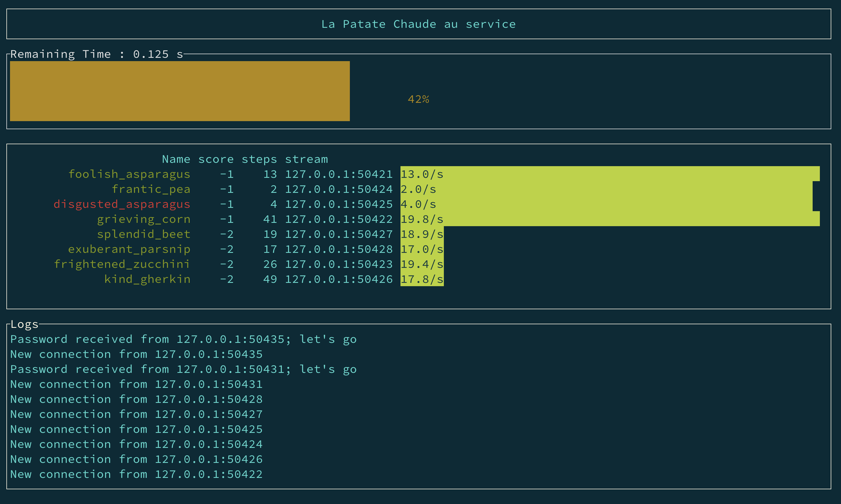Click the 'New connection from 127.0.0.1:50422' log
The width and height of the screenshot is (841, 504).
[x=136, y=474]
